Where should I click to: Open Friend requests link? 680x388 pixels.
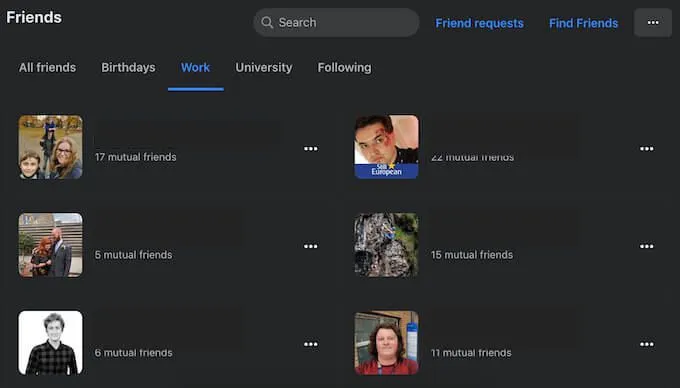[x=479, y=23]
